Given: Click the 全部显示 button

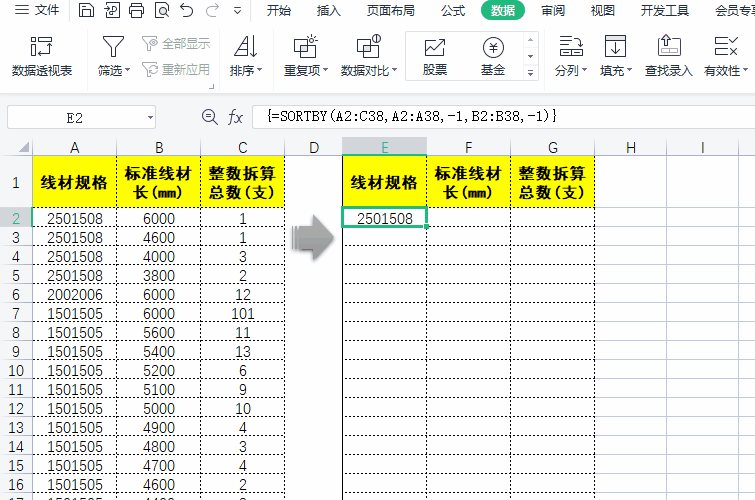Looking at the screenshot, I should click(176, 44).
